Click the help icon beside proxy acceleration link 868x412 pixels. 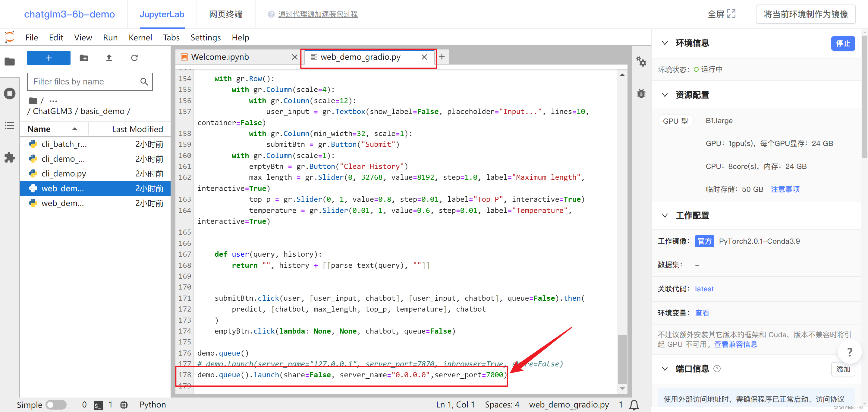pos(271,14)
